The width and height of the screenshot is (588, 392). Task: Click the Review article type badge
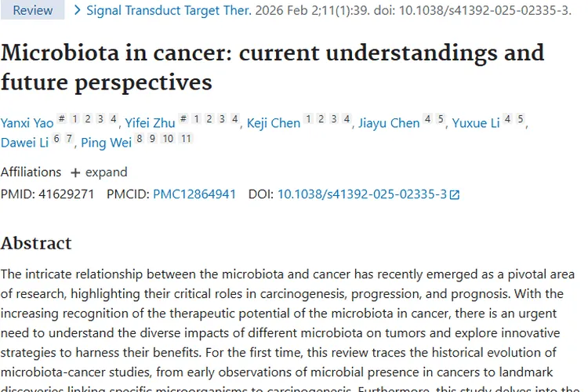[x=33, y=11]
